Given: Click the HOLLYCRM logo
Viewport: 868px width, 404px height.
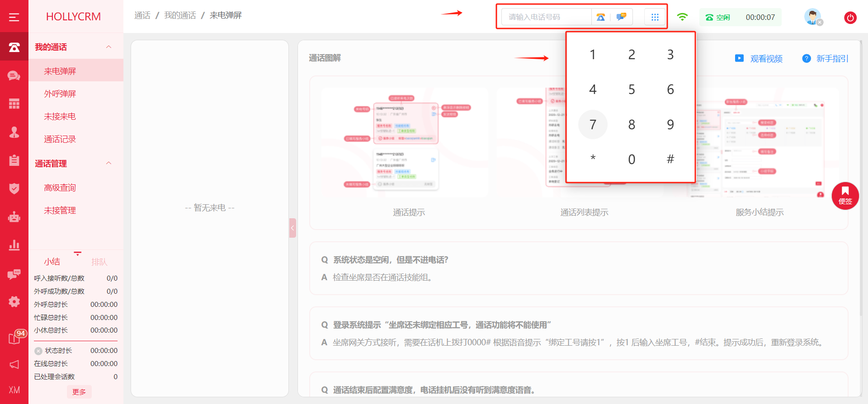Looking at the screenshot, I should 73,17.
